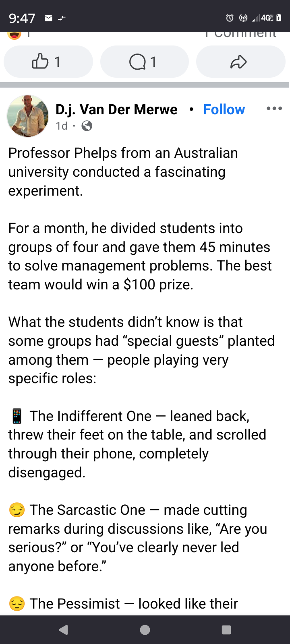The height and width of the screenshot is (644, 290).
Task: Tap the mail notification icon in status bar
Action: coord(48,18)
